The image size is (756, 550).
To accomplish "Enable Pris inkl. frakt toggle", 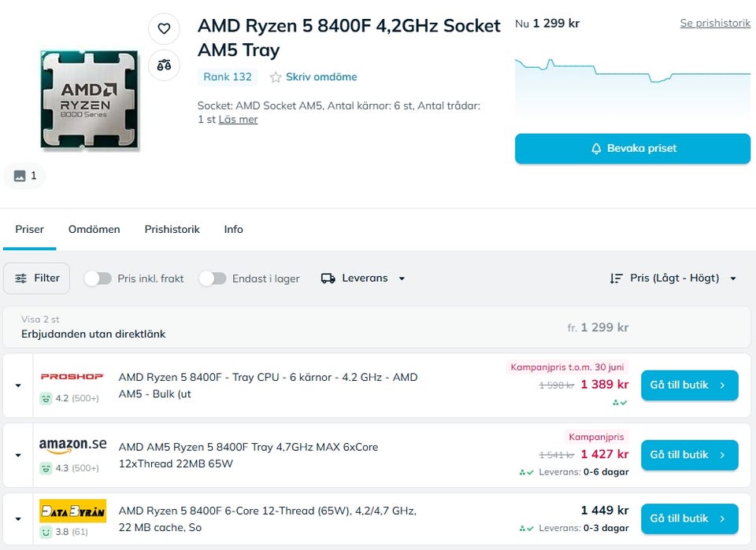I will [98, 278].
